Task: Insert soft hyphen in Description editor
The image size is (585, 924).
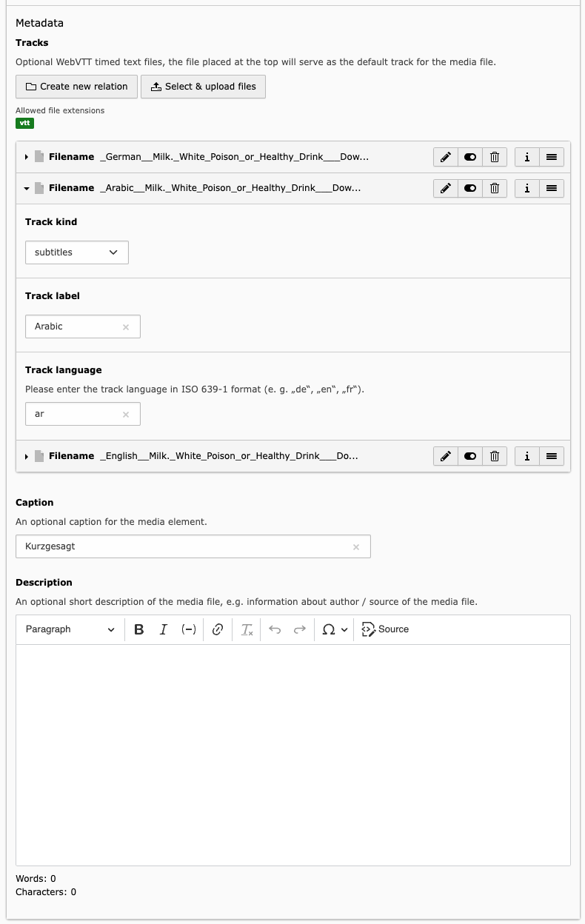Action: [189, 629]
